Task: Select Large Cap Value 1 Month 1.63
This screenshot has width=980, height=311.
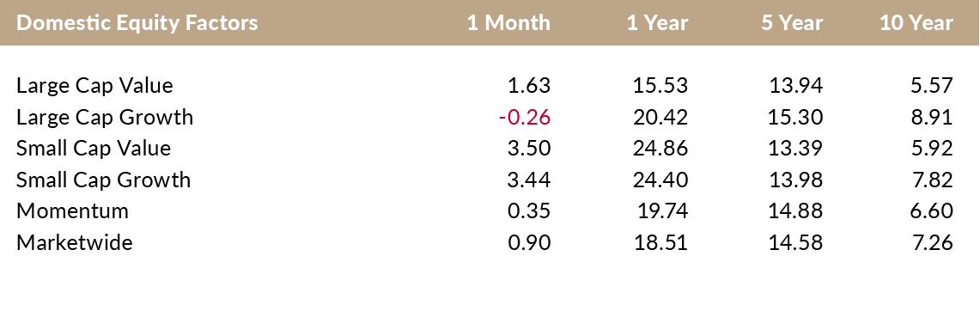Action: [529, 86]
